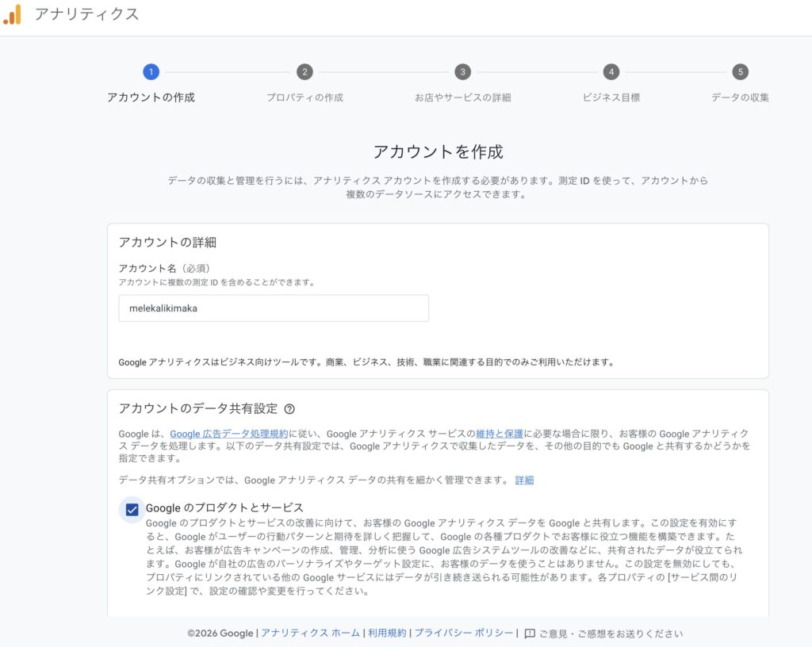The width and height of the screenshot is (812, 647).
Task: Click the 詳細 link for data sharing options
Action: (x=524, y=480)
